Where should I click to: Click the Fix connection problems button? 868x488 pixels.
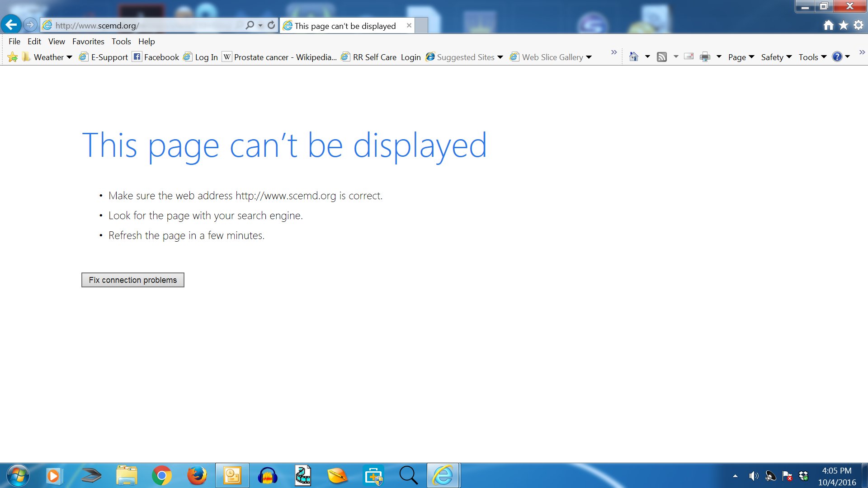132,280
